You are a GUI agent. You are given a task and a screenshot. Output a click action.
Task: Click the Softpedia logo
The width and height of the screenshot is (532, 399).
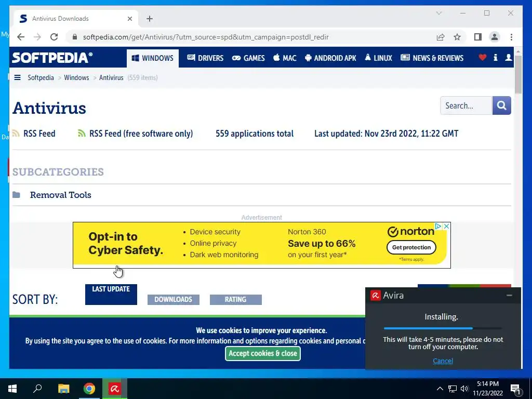(52, 58)
